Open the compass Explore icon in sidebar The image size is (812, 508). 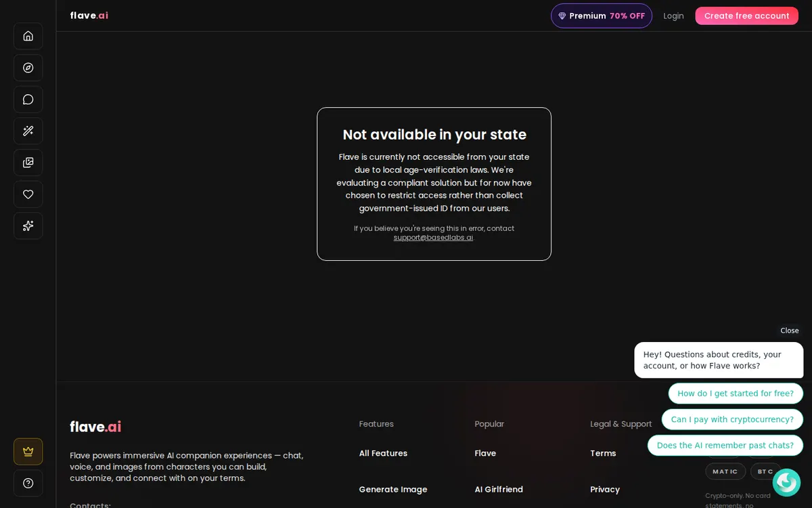point(28,68)
